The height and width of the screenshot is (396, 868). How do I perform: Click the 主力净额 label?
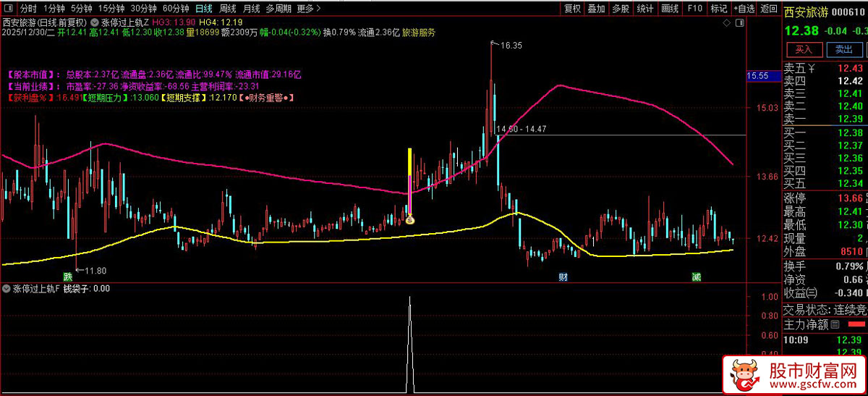tap(806, 324)
